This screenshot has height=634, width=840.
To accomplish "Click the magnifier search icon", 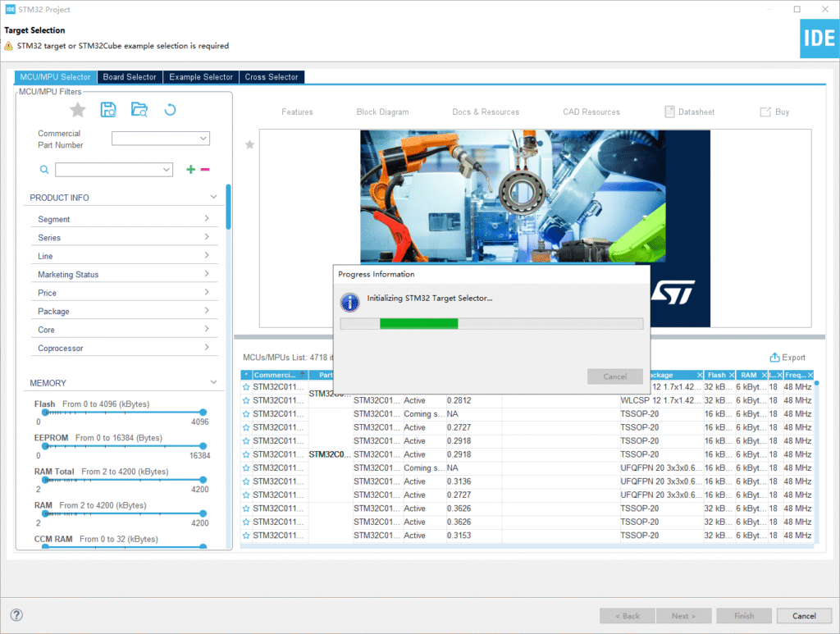I will click(44, 170).
